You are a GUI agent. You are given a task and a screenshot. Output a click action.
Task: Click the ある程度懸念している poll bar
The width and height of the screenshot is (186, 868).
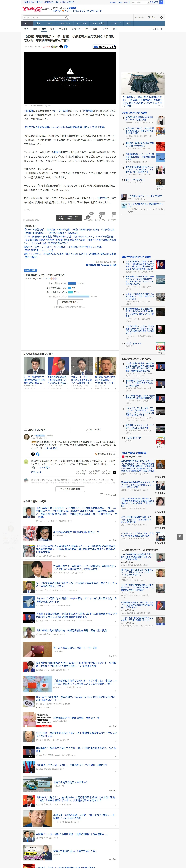click(69, 288)
